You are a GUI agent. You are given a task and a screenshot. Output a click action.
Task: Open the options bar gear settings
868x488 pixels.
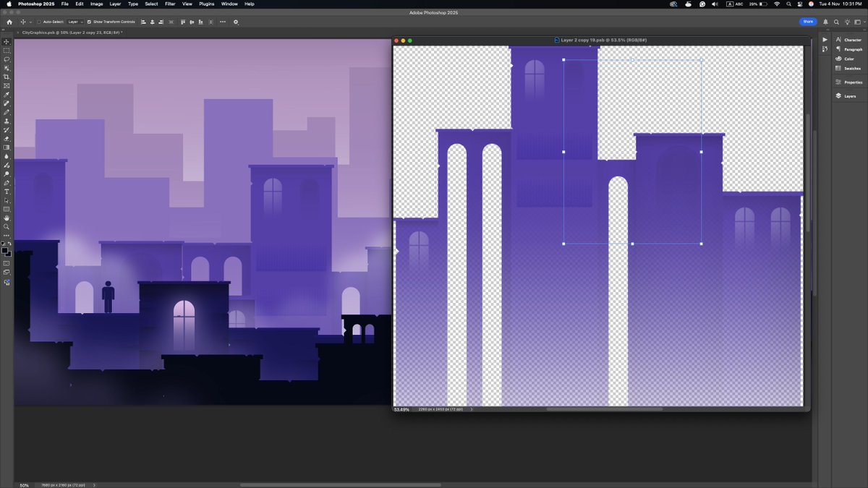(236, 22)
